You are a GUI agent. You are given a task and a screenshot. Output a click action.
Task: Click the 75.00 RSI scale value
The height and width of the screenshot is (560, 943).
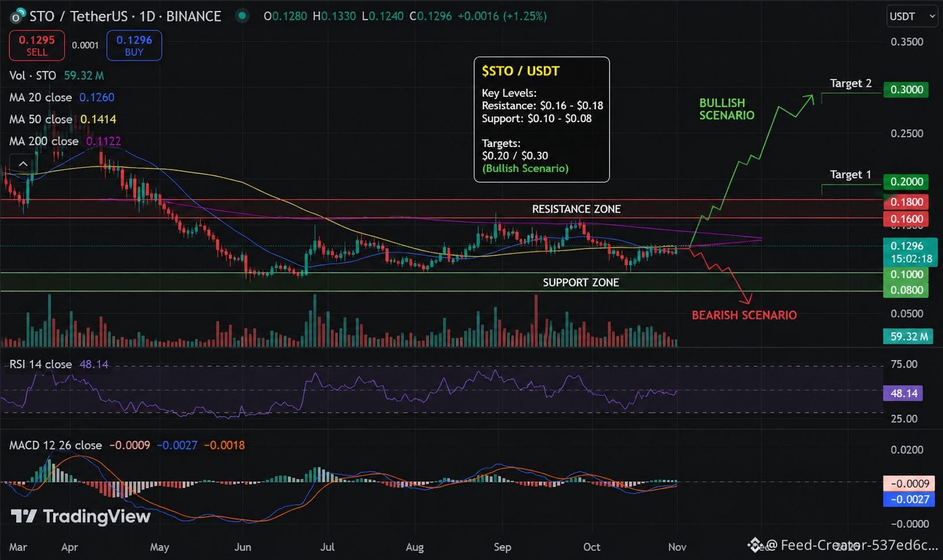[x=904, y=364]
